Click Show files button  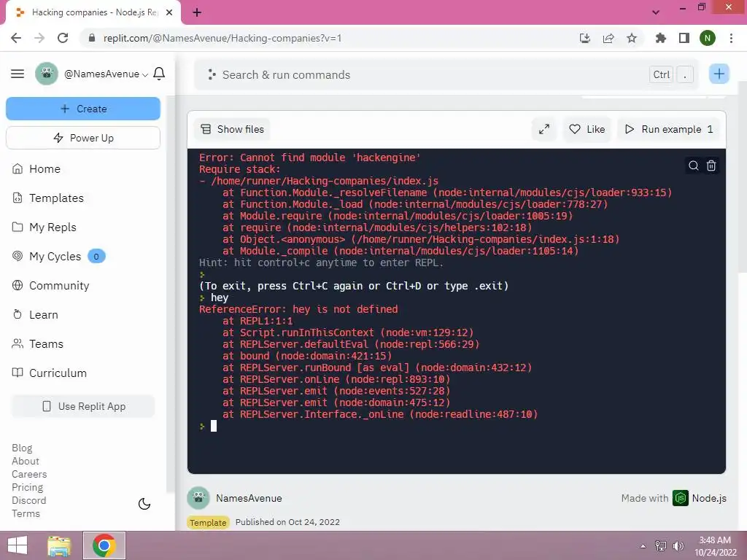point(232,130)
